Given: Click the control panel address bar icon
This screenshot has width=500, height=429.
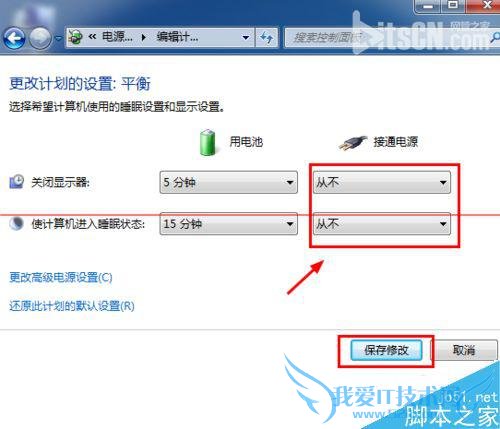Looking at the screenshot, I should tap(76, 37).
